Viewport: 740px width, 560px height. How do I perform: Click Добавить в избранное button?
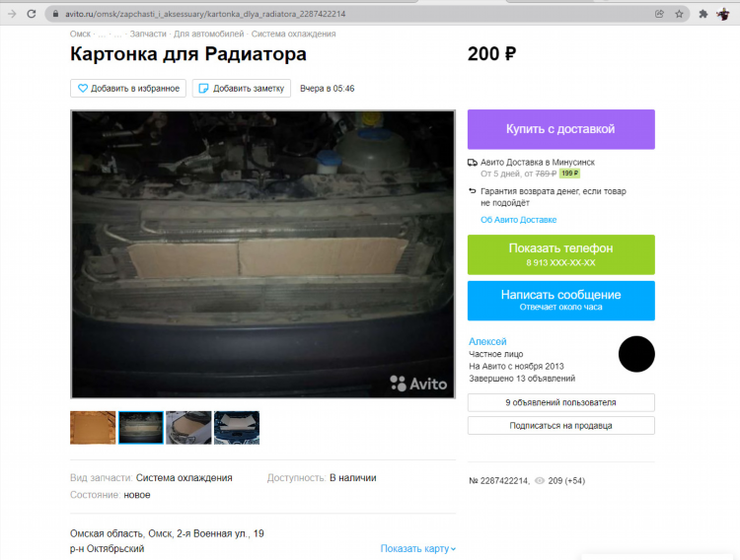click(128, 88)
